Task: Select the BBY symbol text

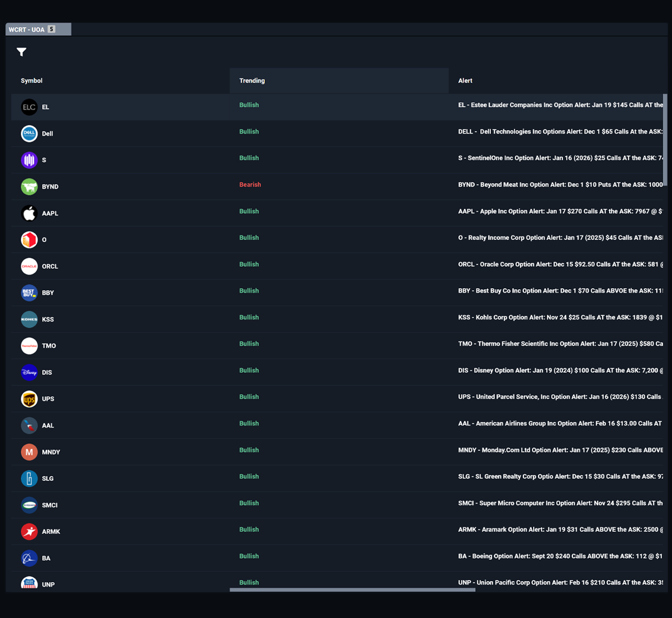Action: 48,293
